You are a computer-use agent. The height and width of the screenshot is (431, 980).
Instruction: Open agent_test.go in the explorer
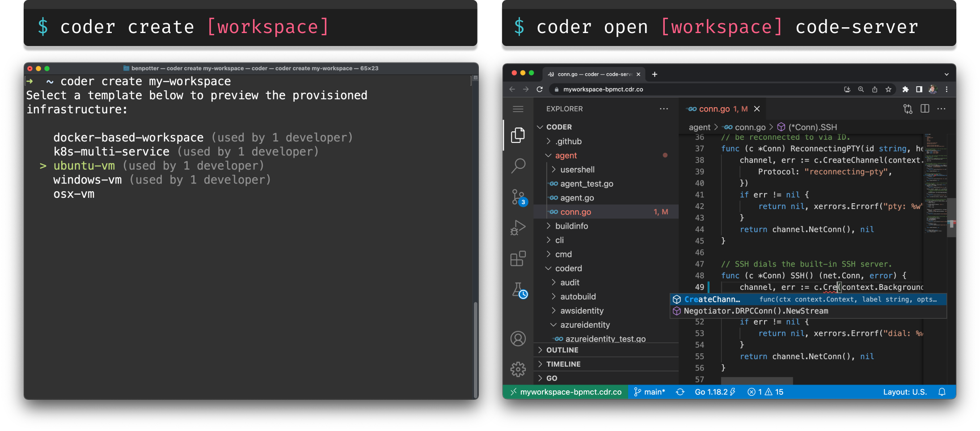click(x=606, y=184)
